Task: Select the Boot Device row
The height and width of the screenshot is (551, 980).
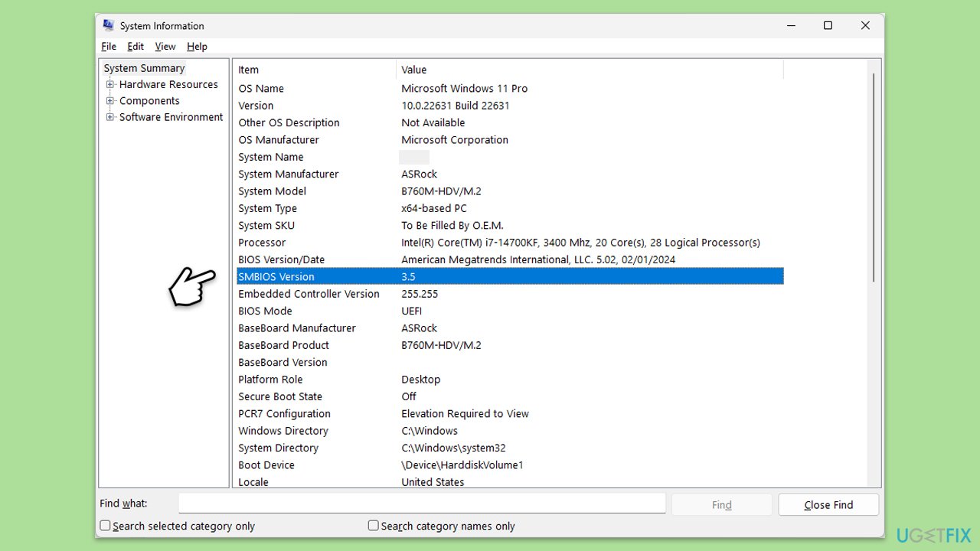Action: (510, 465)
